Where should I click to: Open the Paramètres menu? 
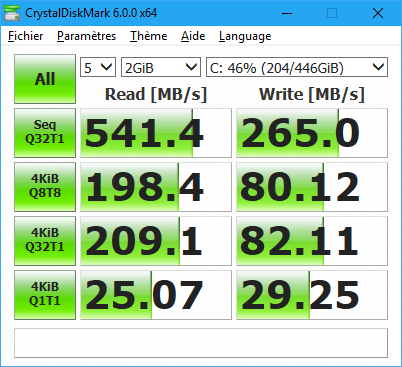click(86, 36)
